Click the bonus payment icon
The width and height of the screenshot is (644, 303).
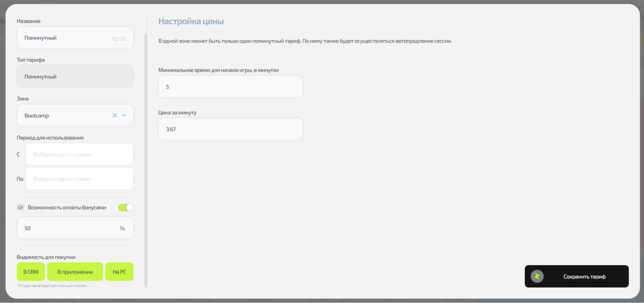coord(21,207)
